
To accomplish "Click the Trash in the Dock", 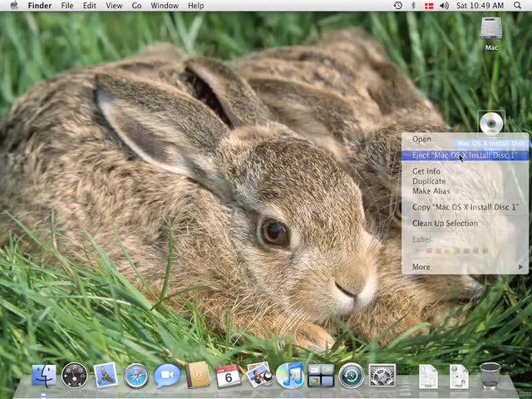I will tap(490, 376).
